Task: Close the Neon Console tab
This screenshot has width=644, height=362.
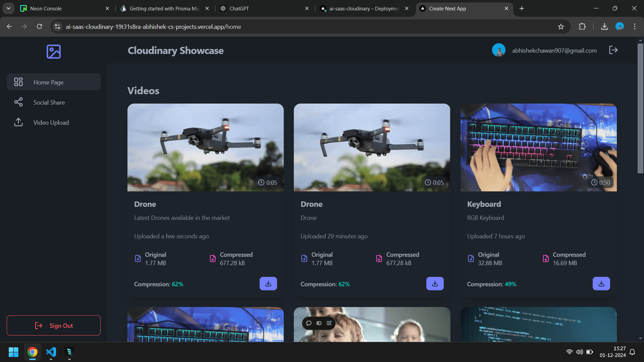Action: point(107,8)
